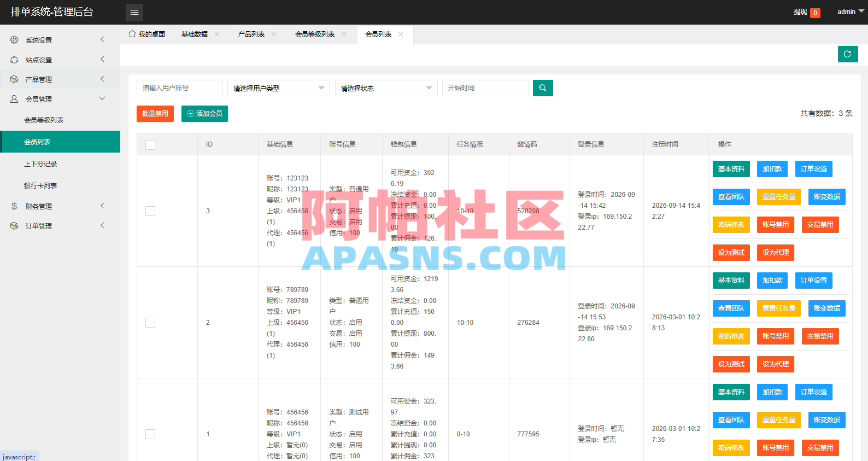Click 基本资料 for account 123123

tap(731, 169)
